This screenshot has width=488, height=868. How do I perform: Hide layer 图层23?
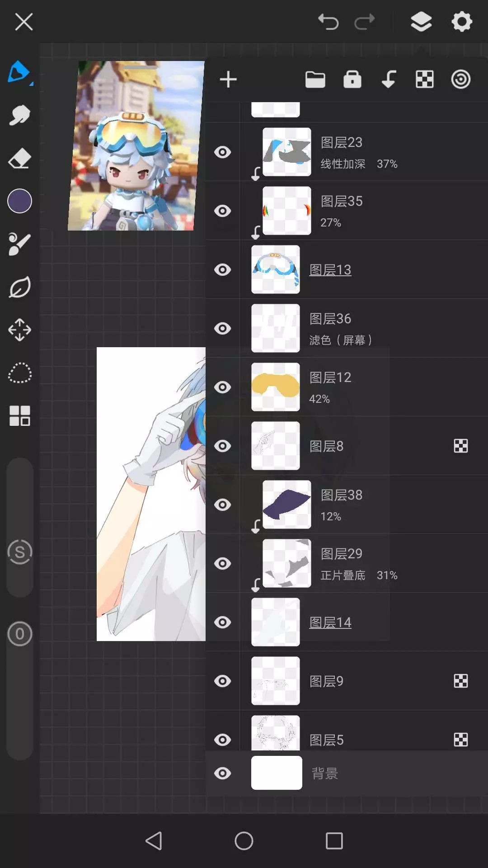pos(222,152)
